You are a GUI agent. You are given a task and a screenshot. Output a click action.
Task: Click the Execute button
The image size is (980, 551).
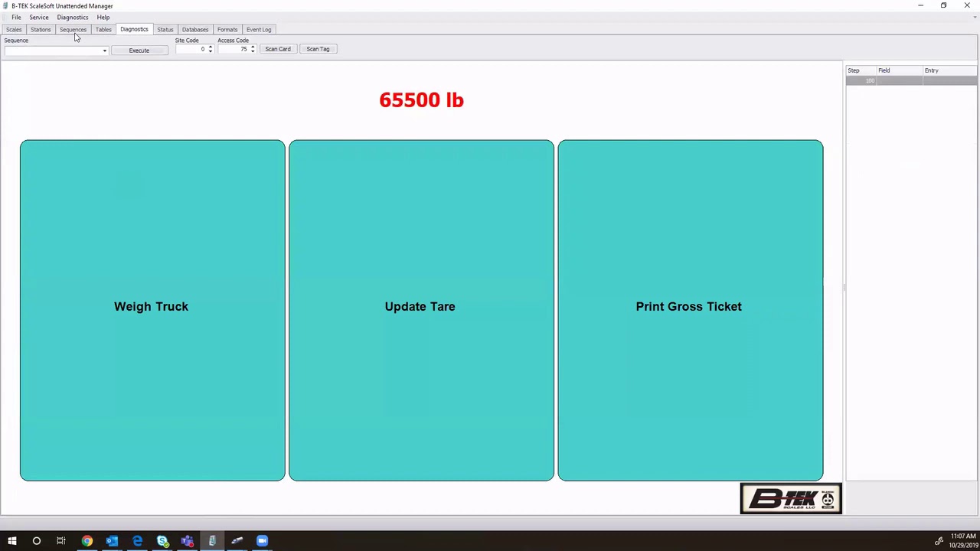click(x=139, y=51)
